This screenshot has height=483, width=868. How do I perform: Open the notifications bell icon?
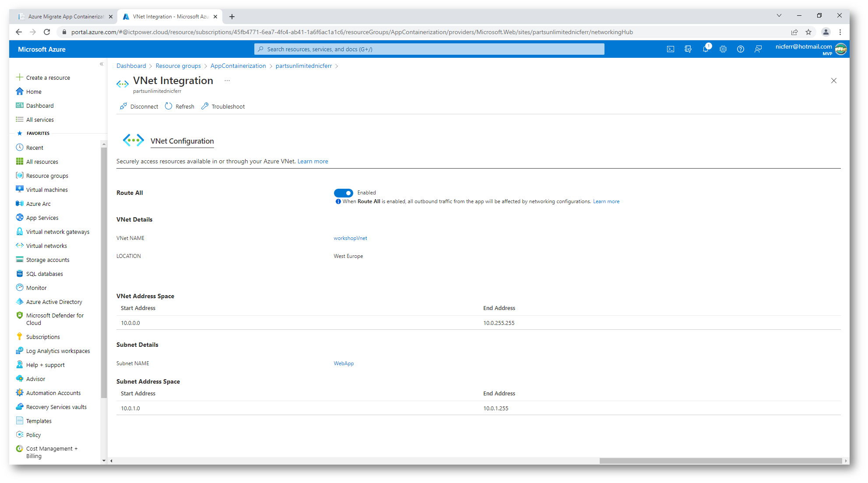click(x=705, y=49)
